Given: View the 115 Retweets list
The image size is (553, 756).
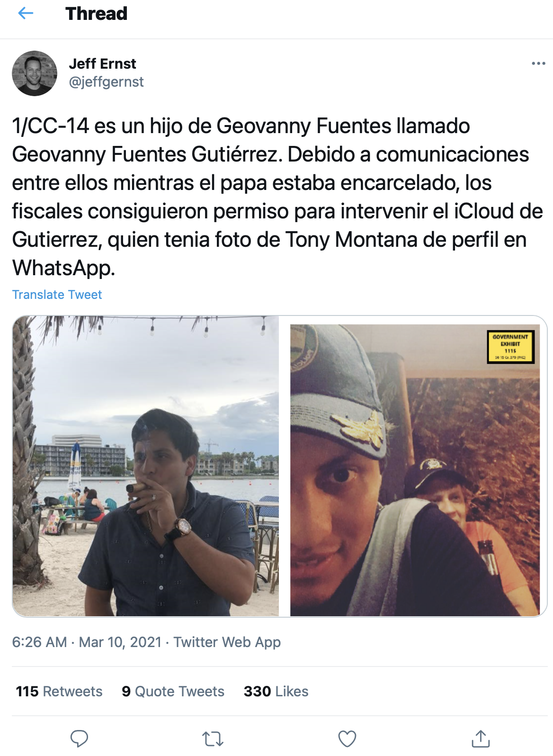Looking at the screenshot, I should [x=59, y=692].
